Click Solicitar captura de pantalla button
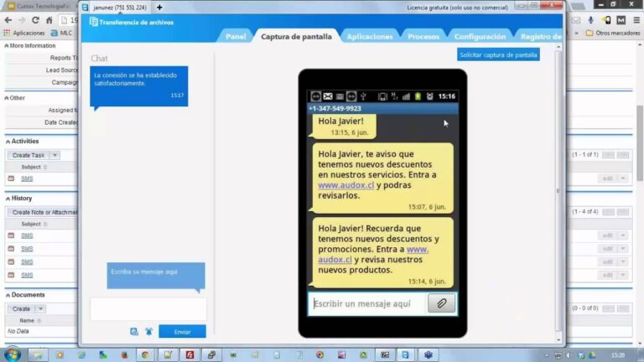 point(498,54)
